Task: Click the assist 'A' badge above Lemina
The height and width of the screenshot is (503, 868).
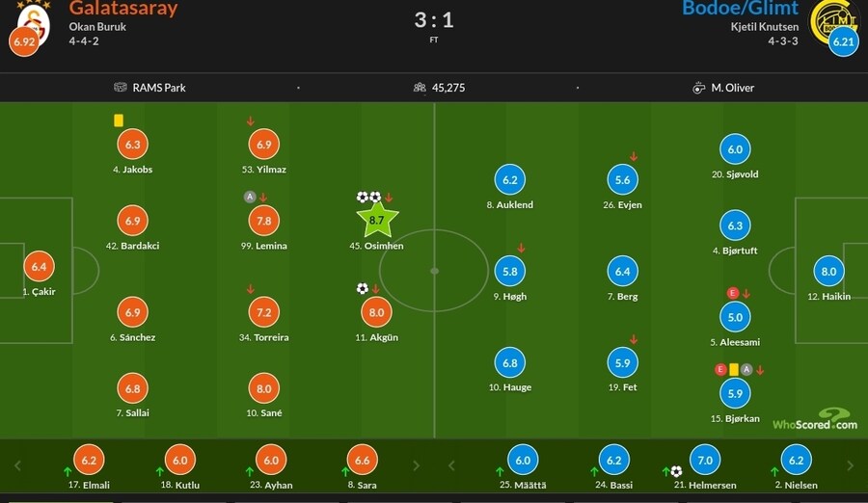Action: pos(249,198)
